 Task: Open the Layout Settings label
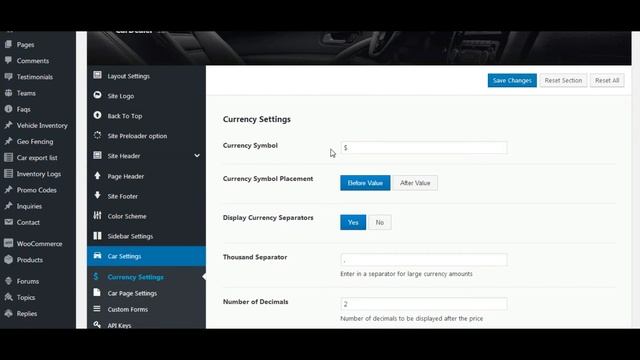click(x=129, y=76)
